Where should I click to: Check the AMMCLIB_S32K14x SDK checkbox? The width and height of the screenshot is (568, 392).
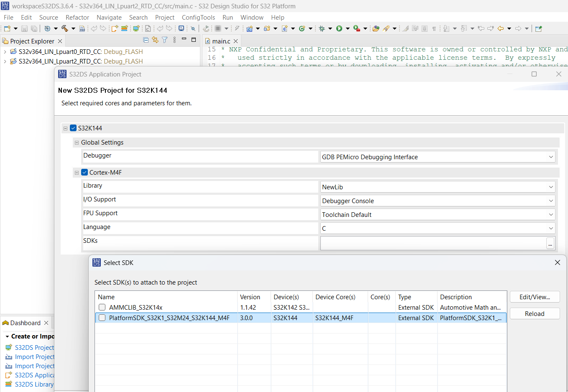point(102,308)
